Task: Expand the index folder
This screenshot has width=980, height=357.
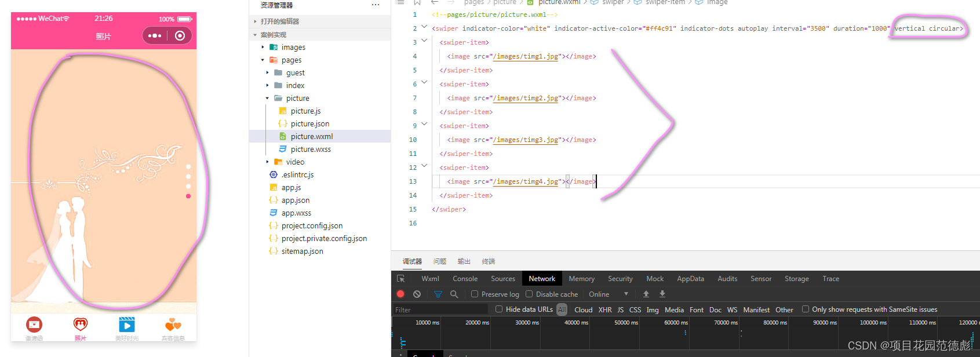Action: [295, 86]
